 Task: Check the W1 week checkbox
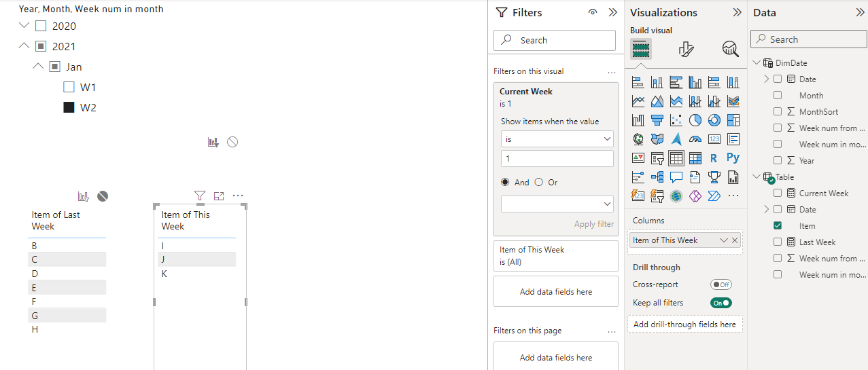click(69, 87)
